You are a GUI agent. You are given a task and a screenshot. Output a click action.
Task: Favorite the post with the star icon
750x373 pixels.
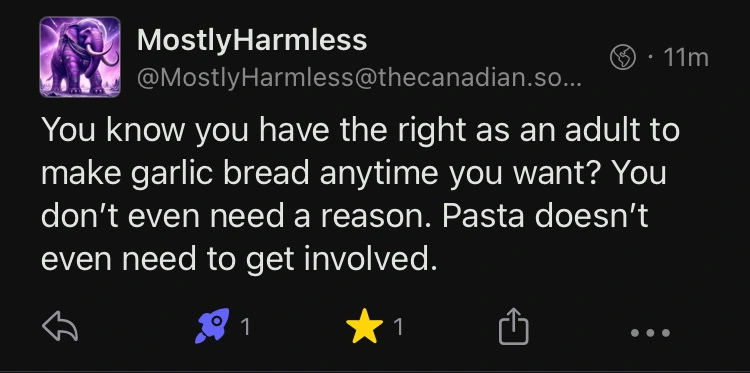(x=364, y=326)
